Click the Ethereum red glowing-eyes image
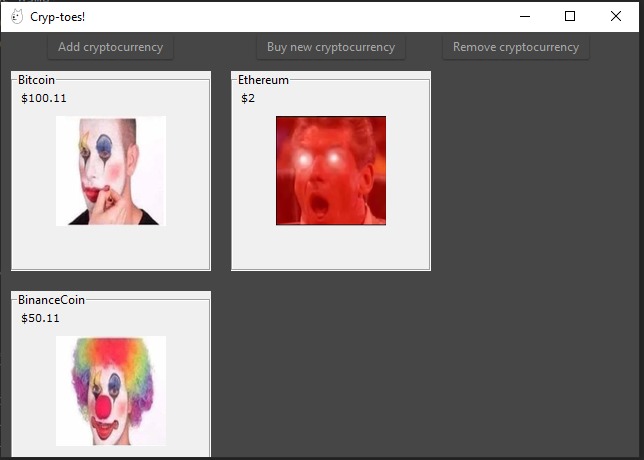The image size is (644, 460). (x=331, y=170)
